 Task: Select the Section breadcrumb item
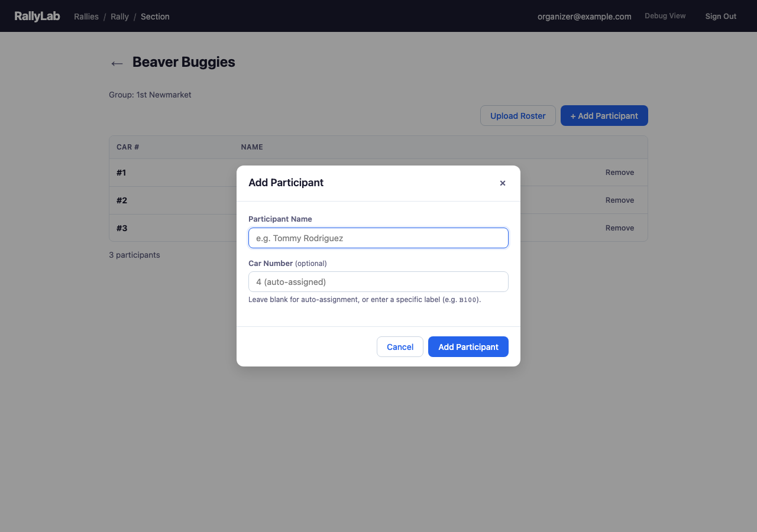pyautogui.click(x=155, y=17)
